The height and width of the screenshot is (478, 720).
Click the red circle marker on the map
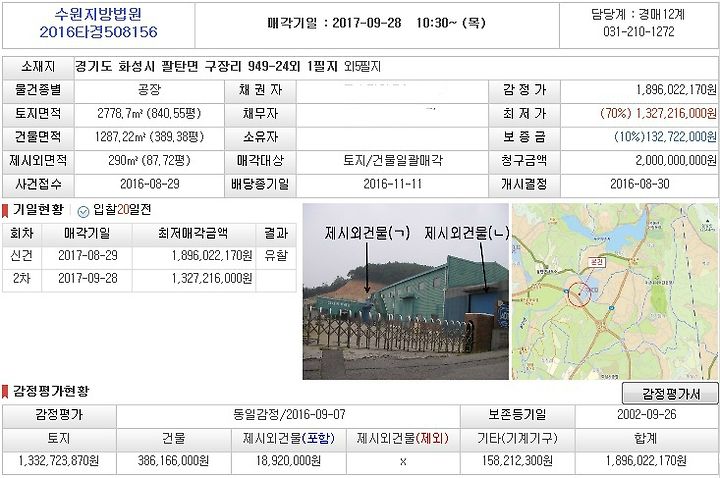(579, 294)
